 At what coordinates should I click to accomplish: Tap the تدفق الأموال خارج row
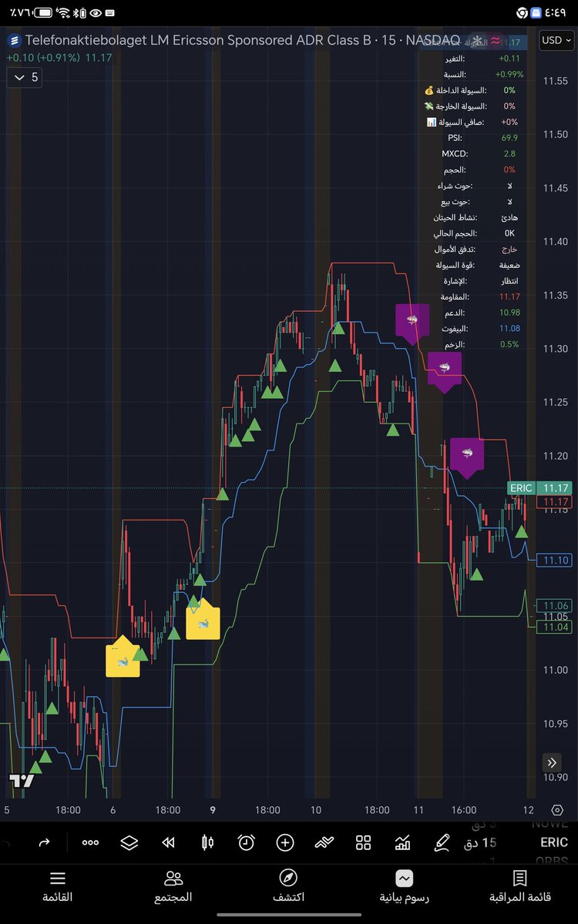point(478,249)
